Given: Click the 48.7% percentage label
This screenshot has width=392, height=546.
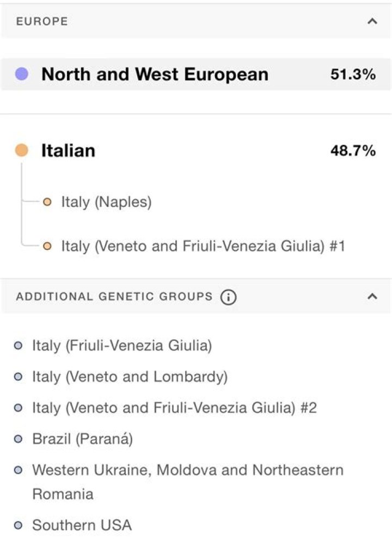Looking at the screenshot, I should (x=353, y=150).
